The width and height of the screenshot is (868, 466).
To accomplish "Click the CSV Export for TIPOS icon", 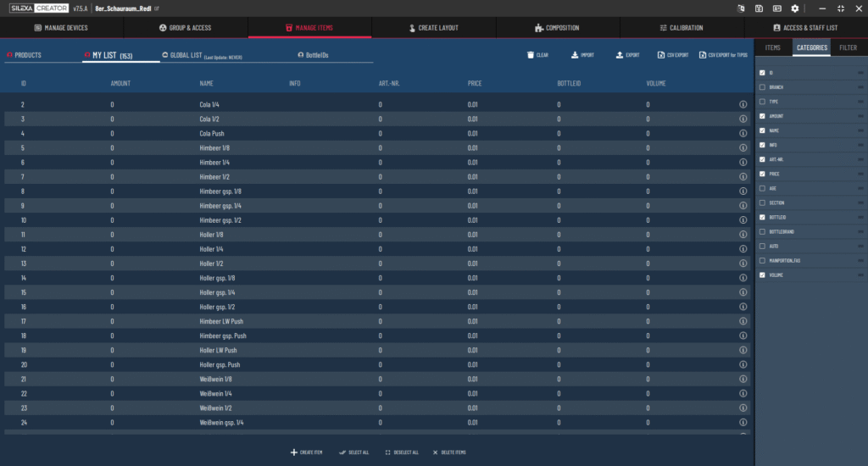I will tap(702, 55).
